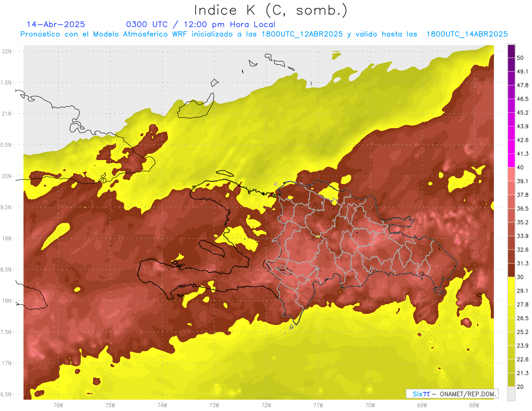Click color scale value 37.8
This screenshot has width=532, height=411.
click(x=523, y=195)
